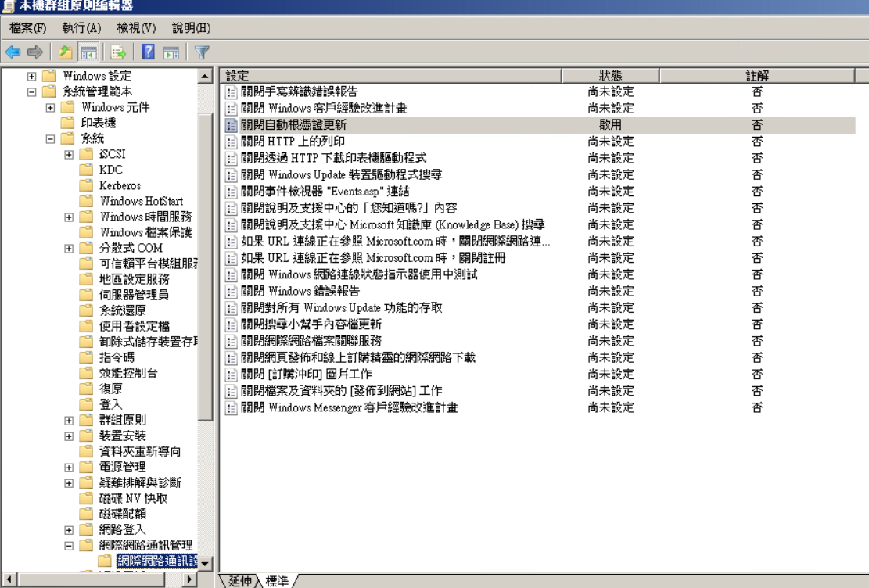Open the 檔案(F) menu

point(27,28)
